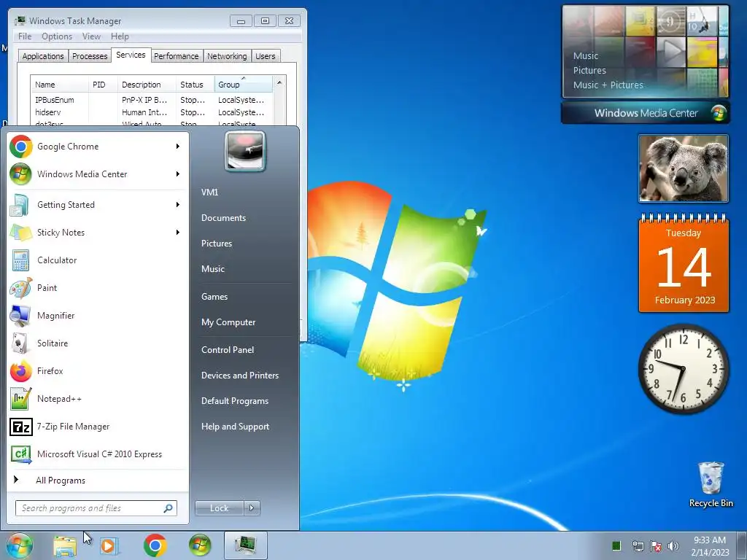Image resolution: width=747 pixels, height=560 pixels.
Task: Click the network tray icon
Action: point(638,546)
